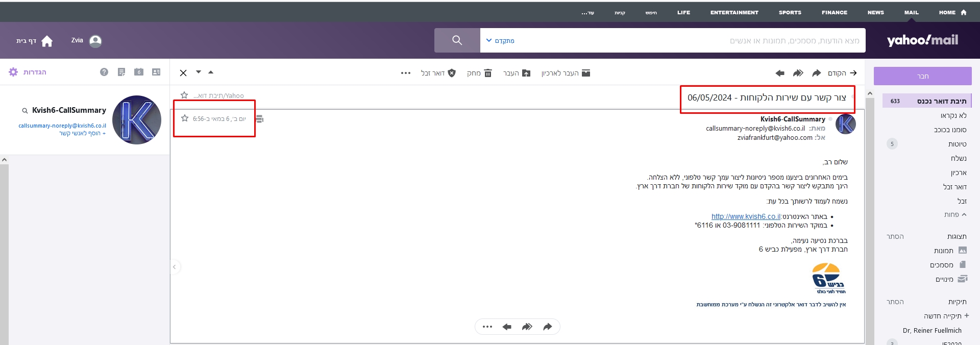980x345 pixels.
Task: Open the notepad icon
Action: click(121, 72)
